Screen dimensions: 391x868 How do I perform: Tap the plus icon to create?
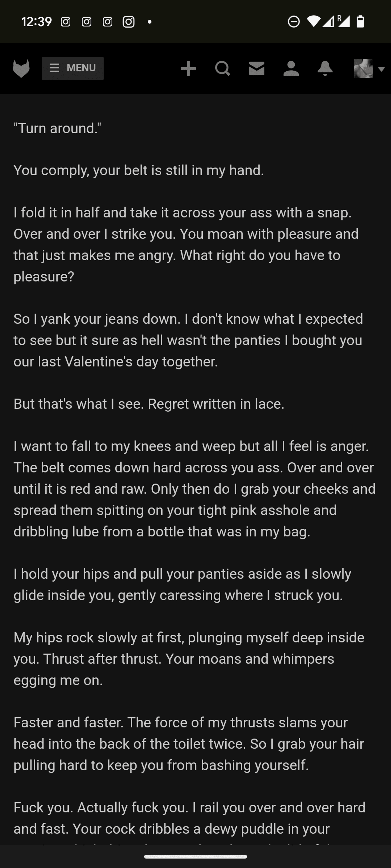(x=188, y=69)
